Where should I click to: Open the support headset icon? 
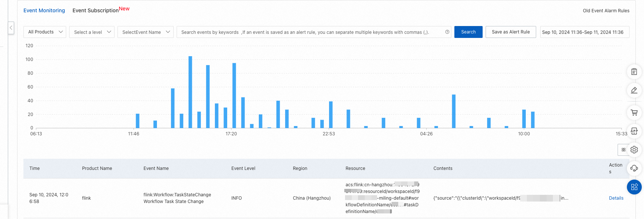click(634, 168)
